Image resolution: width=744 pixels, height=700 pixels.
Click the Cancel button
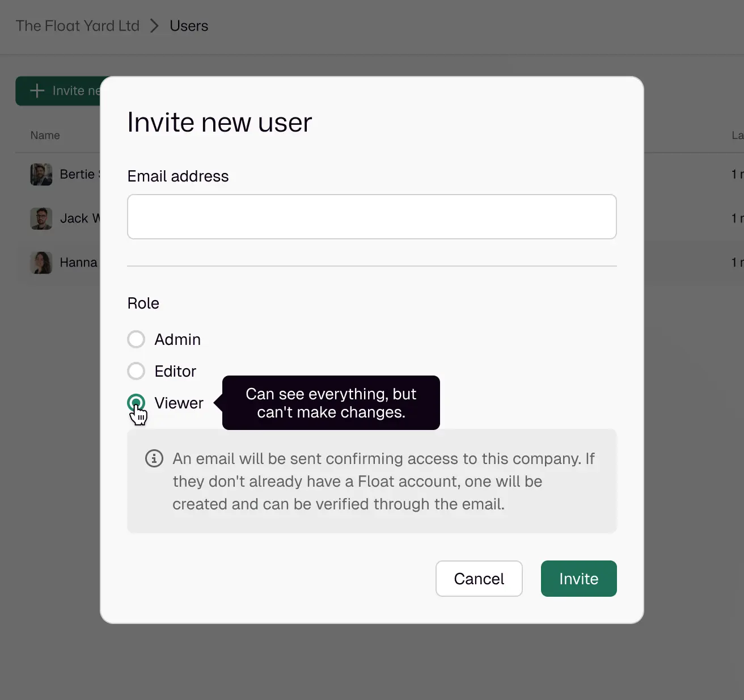click(479, 579)
